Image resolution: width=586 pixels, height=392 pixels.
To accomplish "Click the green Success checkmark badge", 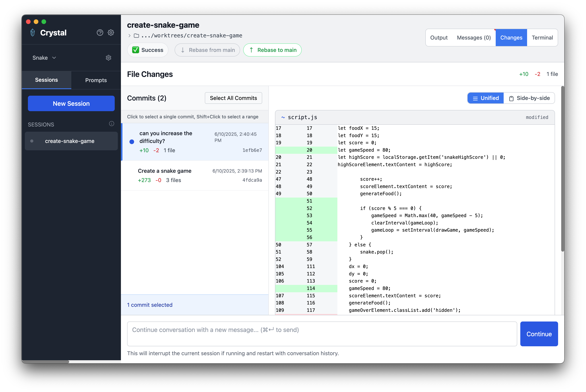I will 136,50.
